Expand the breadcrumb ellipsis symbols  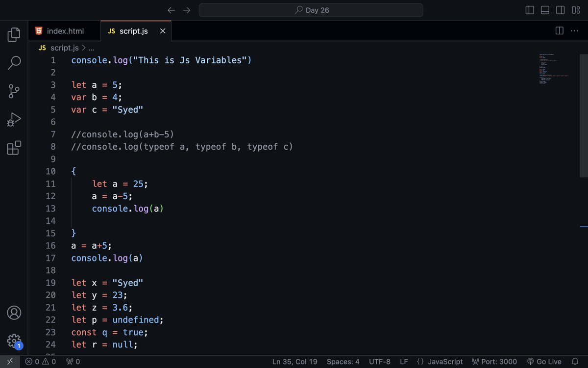tap(91, 48)
